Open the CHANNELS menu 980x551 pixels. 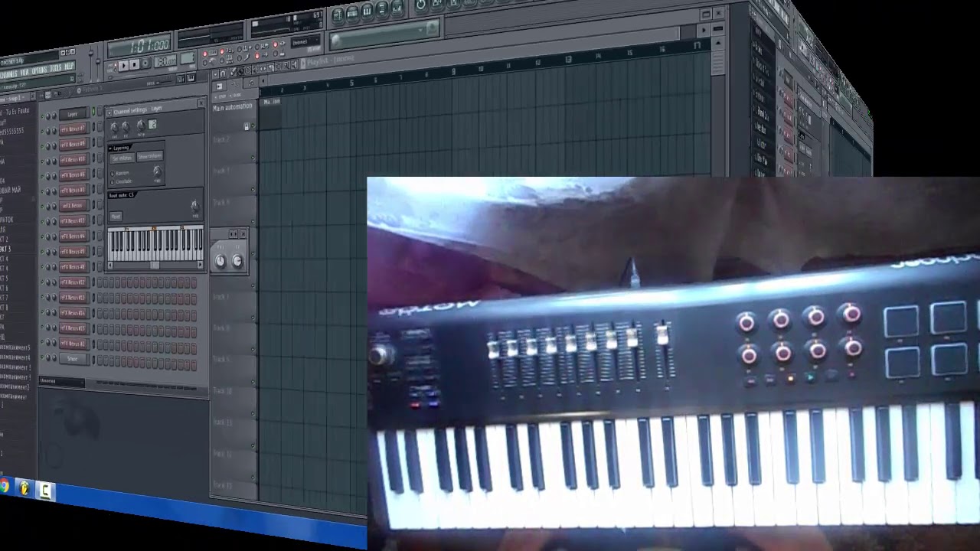[8, 74]
